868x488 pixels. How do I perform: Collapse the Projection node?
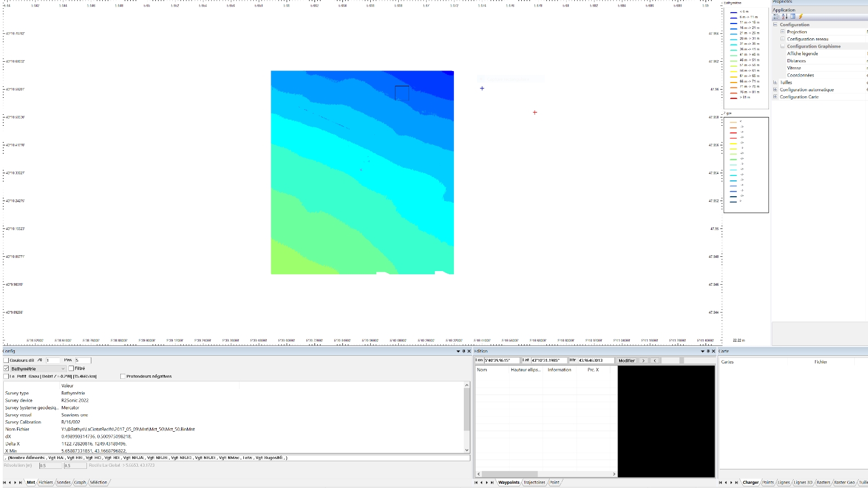(x=783, y=32)
